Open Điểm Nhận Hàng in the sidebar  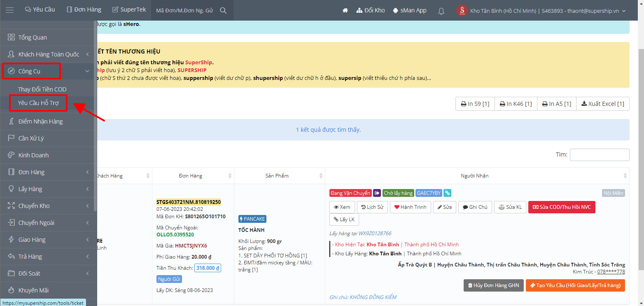(49, 121)
